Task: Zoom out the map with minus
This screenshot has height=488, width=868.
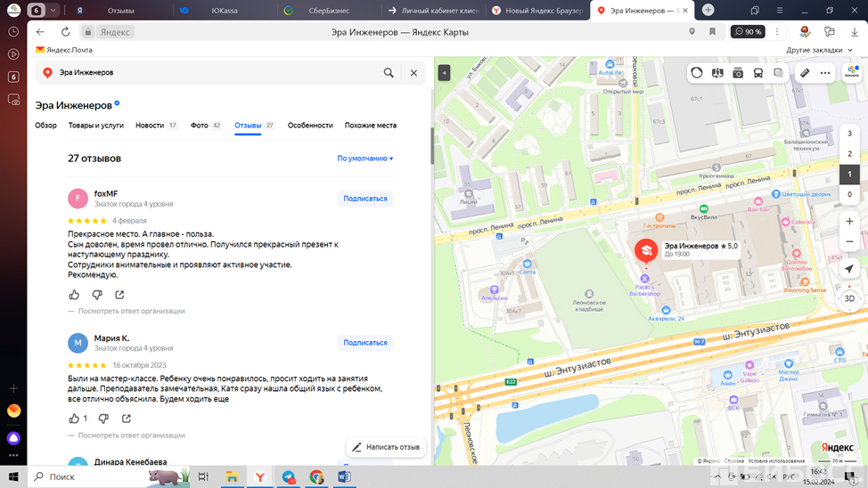Action: (849, 242)
